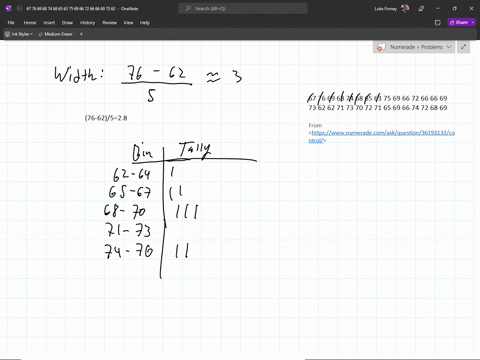Click the pen mode icon in title bar
This screenshot has height=360, width=480.
pos(421,8)
